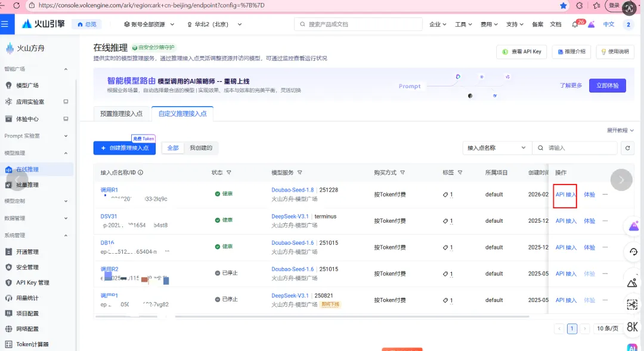Open the 费用 menu

point(489,24)
